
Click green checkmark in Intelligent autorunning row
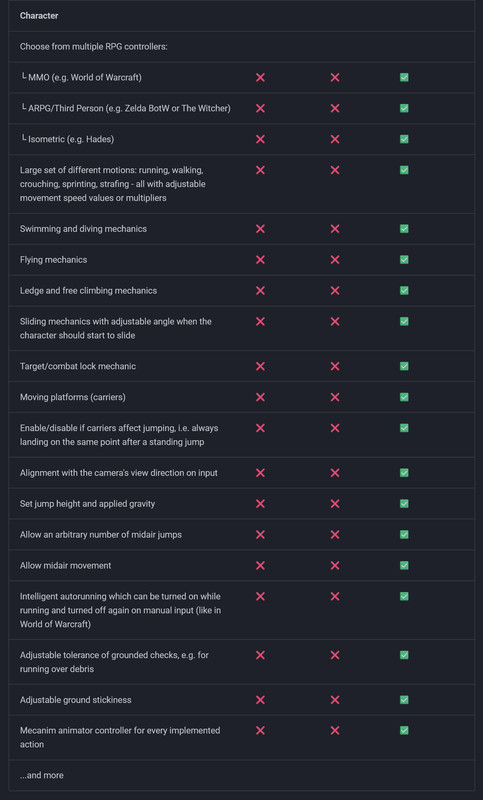pyautogui.click(x=404, y=596)
